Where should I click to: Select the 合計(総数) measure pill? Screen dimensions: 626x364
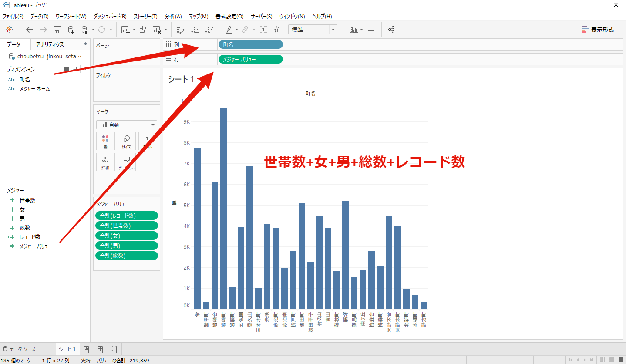coord(127,256)
